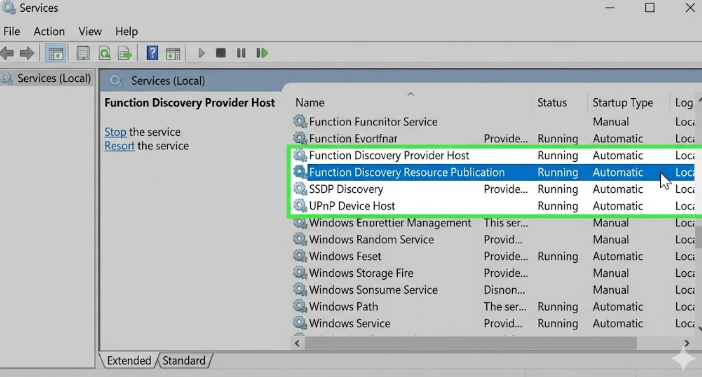Open the Properties toolbar icon
702x377 pixels.
[x=83, y=53]
